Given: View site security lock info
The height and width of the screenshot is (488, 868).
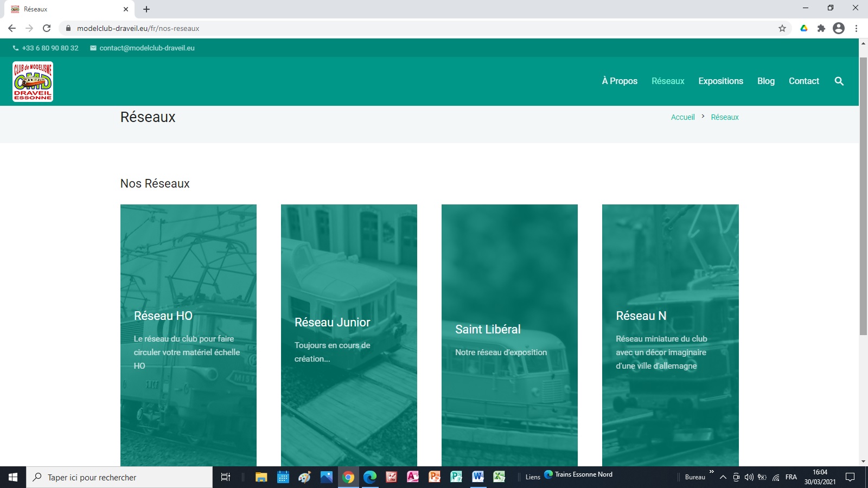Looking at the screenshot, I should tap(68, 28).
